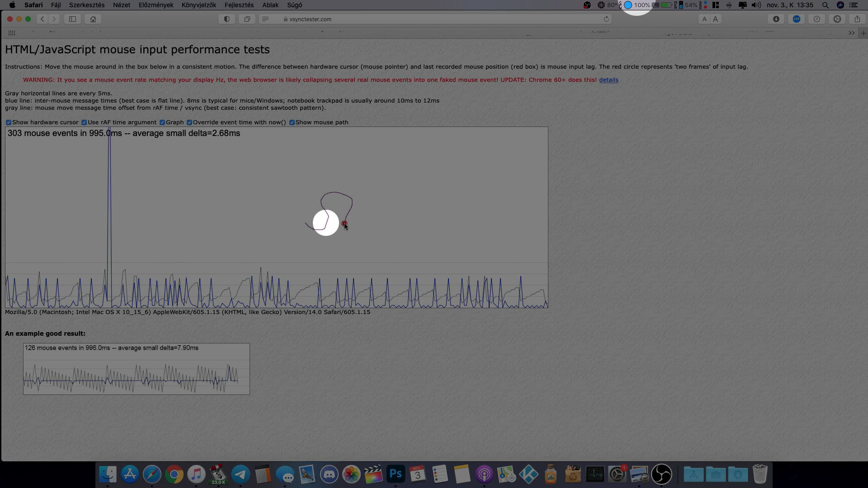The width and height of the screenshot is (868, 488).
Task: Open the Share sheet icon
Action: [857, 19]
